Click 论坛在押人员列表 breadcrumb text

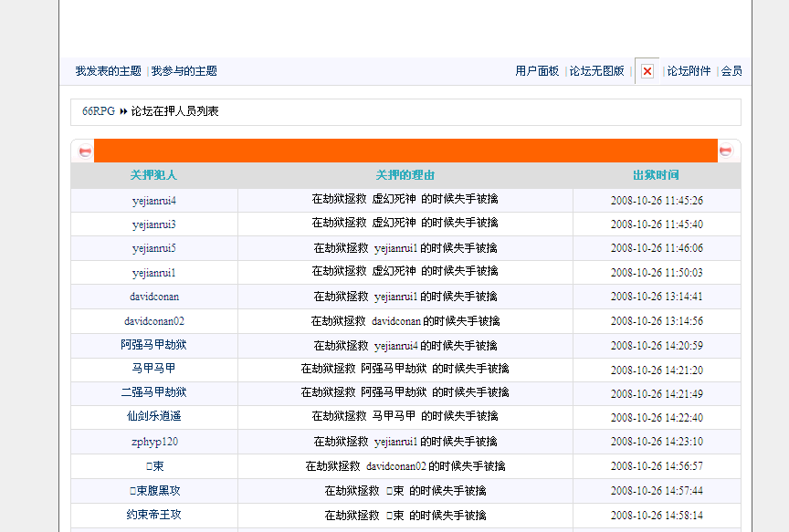click(x=174, y=111)
